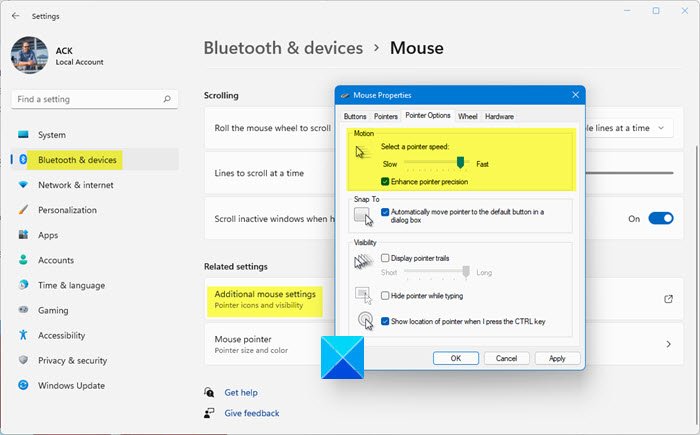Enable Display pointer trails checkbox
Viewport: 700px width, 435px height.
pyautogui.click(x=385, y=258)
